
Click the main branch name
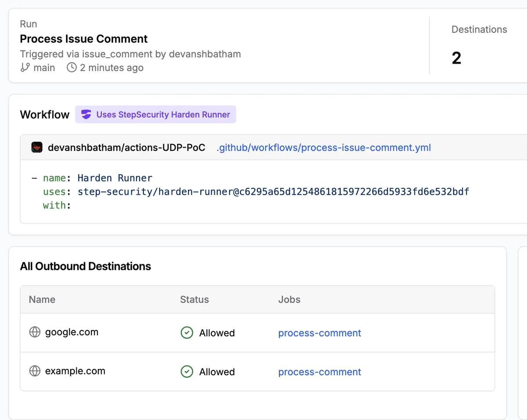point(44,68)
